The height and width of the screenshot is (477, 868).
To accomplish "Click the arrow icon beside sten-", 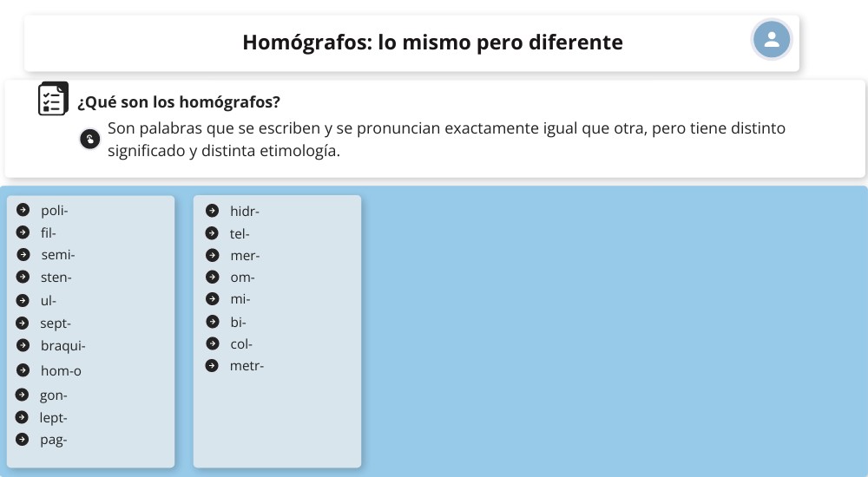I will [23, 278].
